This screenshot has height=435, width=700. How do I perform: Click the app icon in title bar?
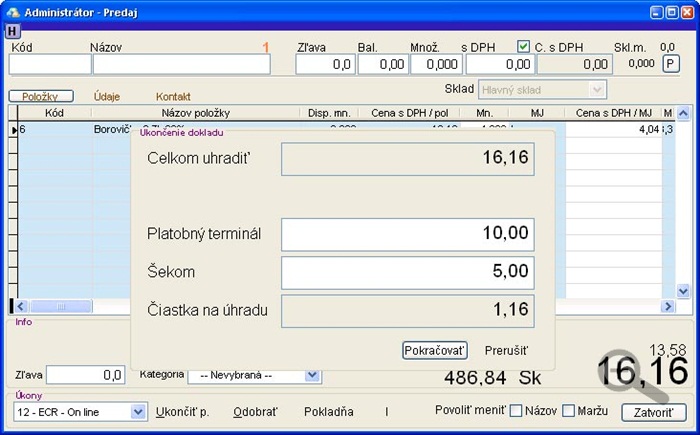[13, 12]
